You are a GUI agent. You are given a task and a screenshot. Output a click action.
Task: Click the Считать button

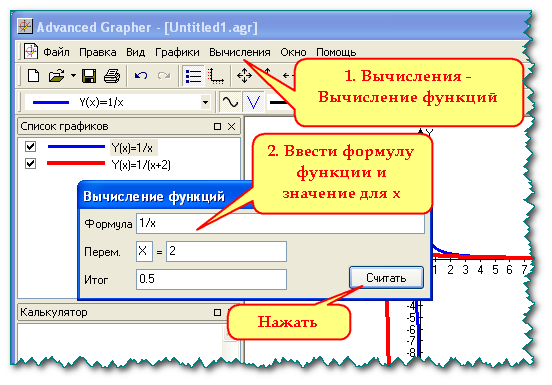(386, 278)
